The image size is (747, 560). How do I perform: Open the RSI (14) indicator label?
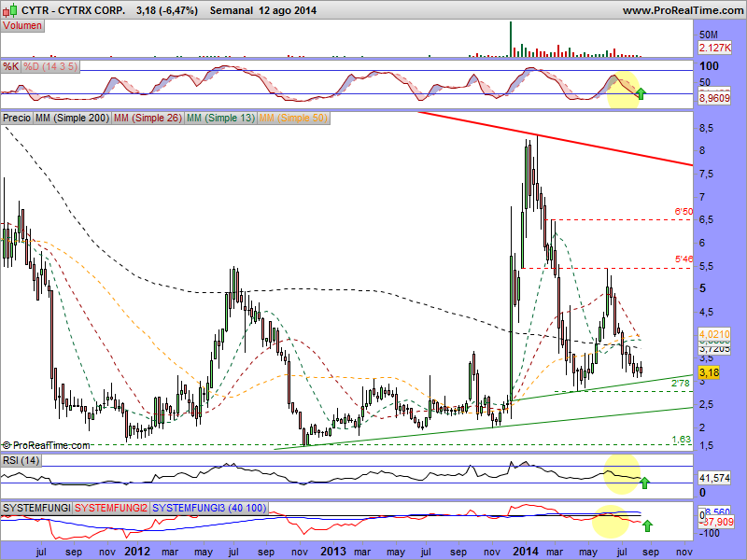(21, 460)
